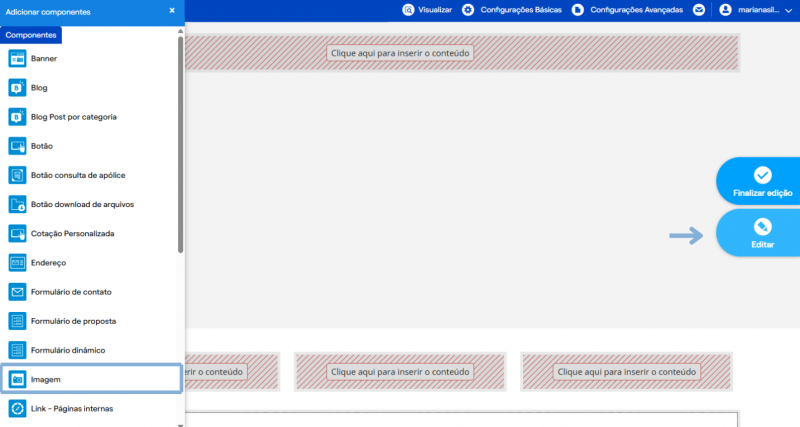Click top banner area to insert content

[x=400, y=53]
